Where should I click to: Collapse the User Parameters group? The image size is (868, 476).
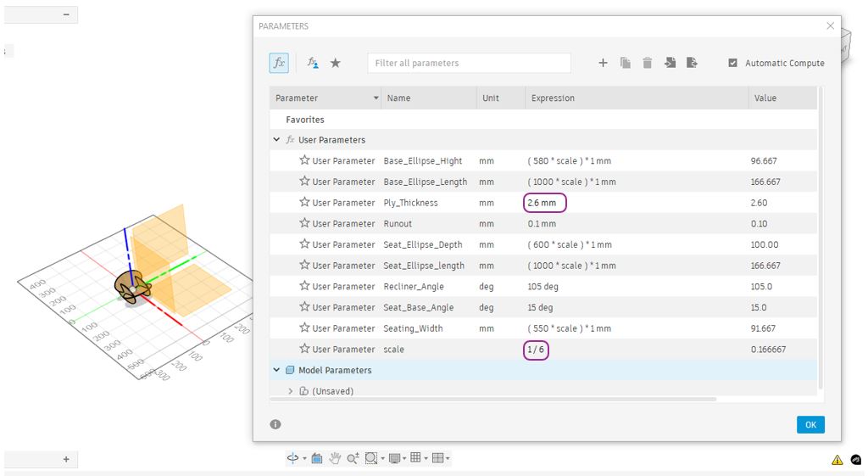tap(277, 140)
